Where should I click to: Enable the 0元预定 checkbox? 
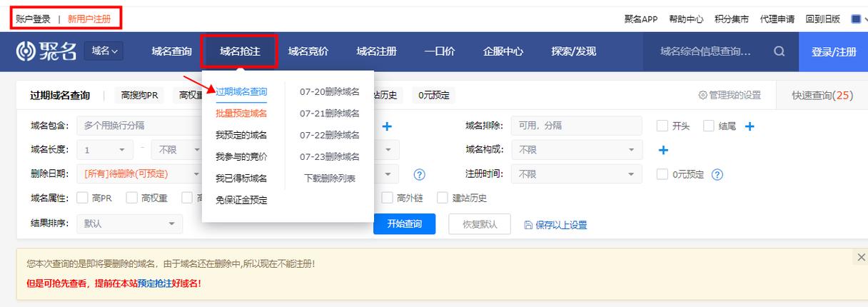[x=662, y=174]
